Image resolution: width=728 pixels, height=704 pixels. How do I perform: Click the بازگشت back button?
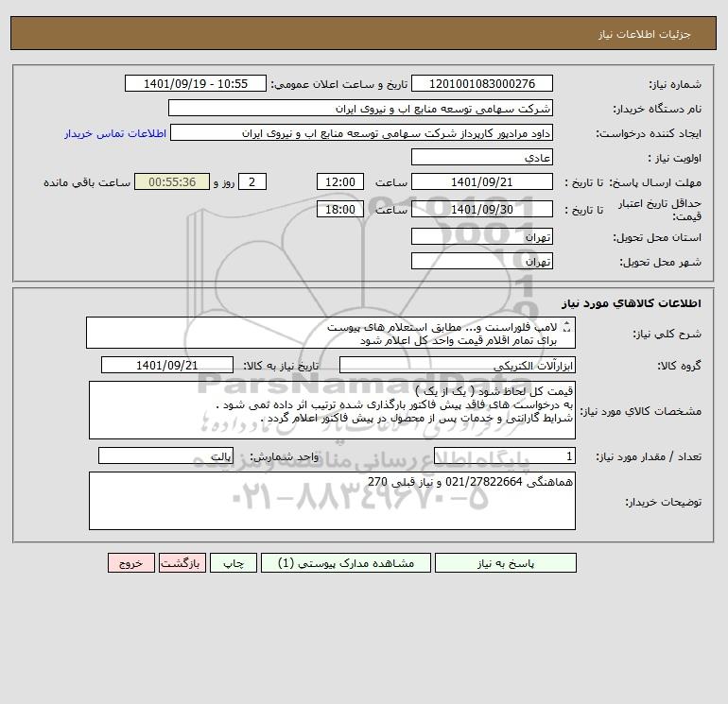[x=182, y=563]
